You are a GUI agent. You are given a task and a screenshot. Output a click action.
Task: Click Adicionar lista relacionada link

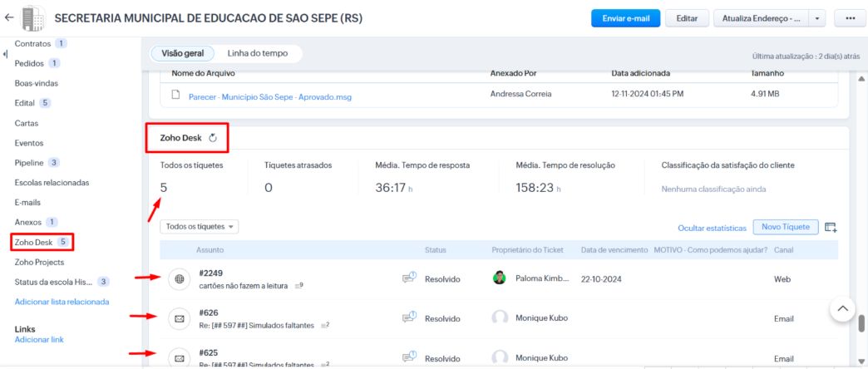coord(62,302)
